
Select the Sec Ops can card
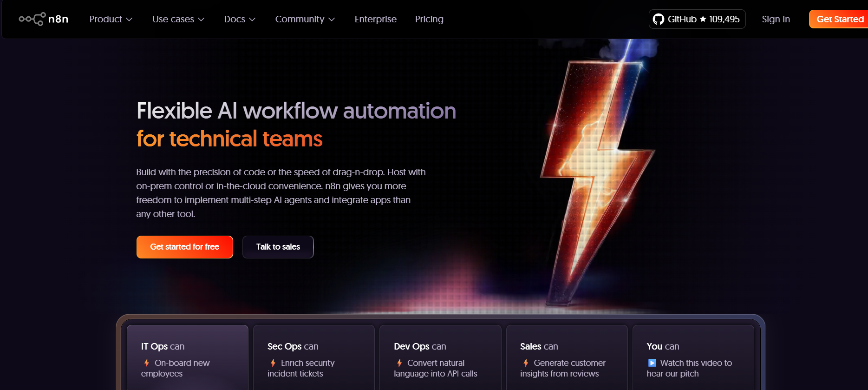pyautogui.click(x=314, y=357)
